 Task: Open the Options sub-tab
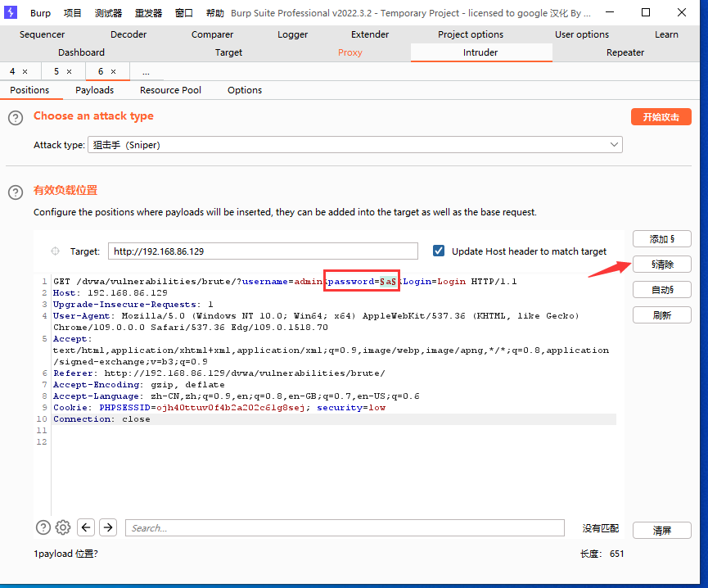click(x=244, y=90)
